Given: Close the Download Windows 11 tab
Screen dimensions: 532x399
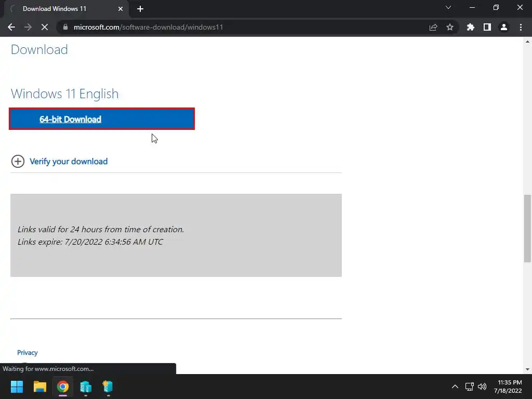Looking at the screenshot, I should point(121,9).
